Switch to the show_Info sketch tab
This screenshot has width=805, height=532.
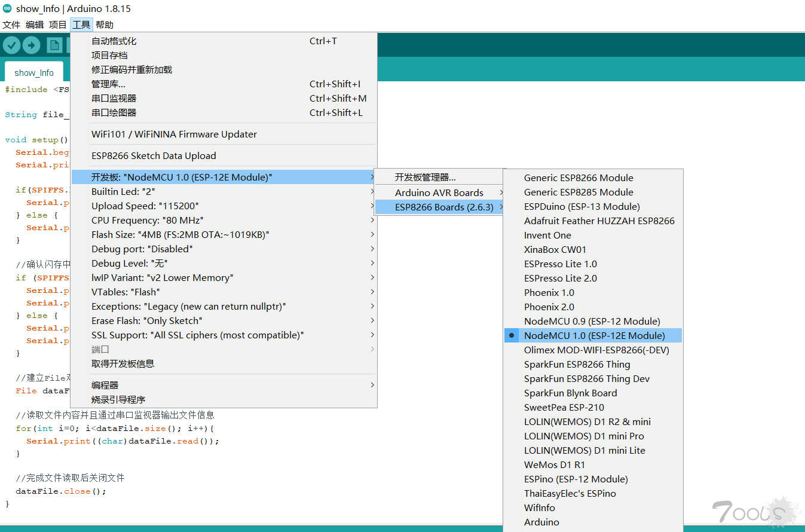[34, 72]
